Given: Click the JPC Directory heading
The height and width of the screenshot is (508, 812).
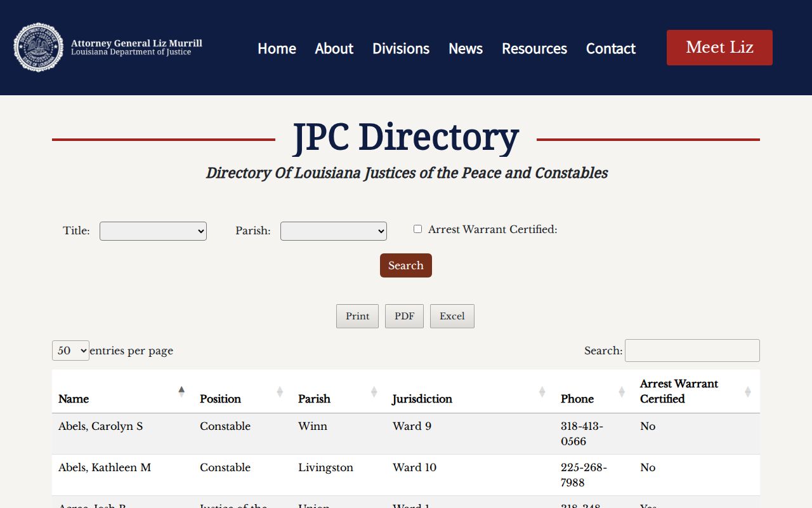Looking at the screenshot, I should pyautogui.click(x=406, y=137).
